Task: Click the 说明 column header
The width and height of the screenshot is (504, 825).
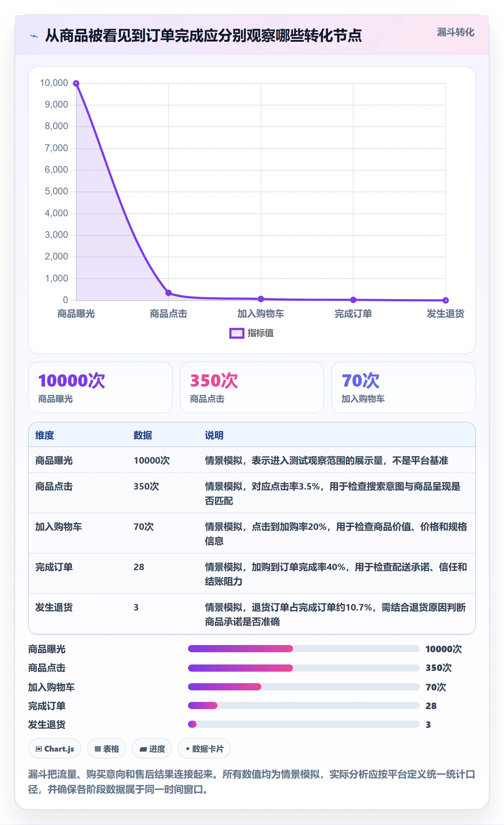Action: click(x=214, y=435)
